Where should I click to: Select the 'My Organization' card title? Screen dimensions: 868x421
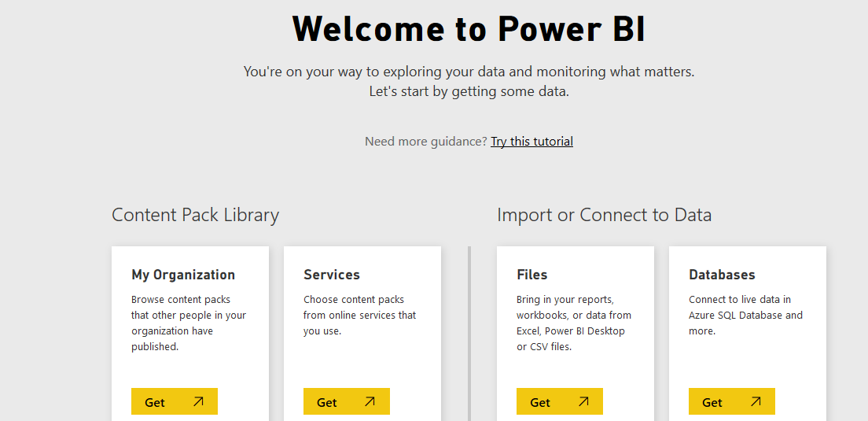183,275
